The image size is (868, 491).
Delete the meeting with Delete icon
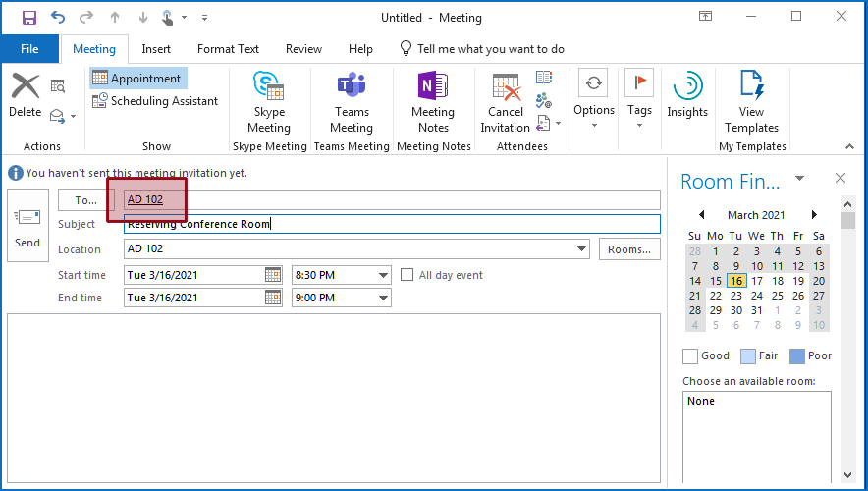point(26,96)
